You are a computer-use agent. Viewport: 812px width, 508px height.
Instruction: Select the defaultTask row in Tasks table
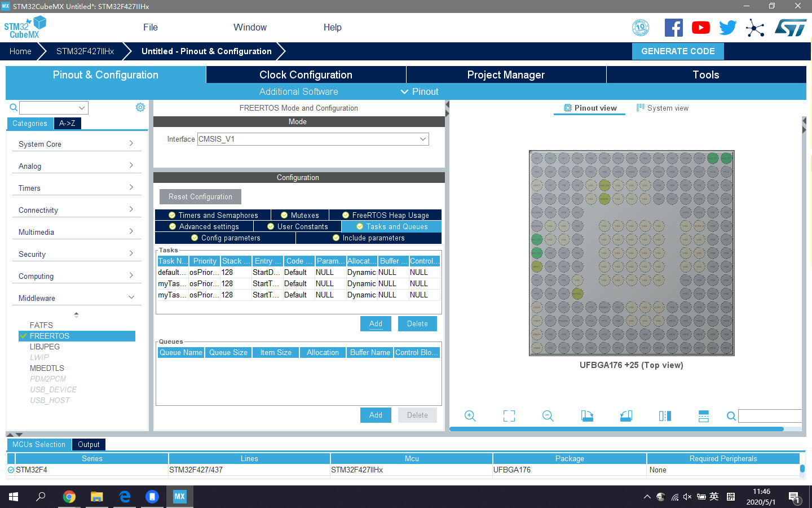pyautogui.click(x=298, y=272)
